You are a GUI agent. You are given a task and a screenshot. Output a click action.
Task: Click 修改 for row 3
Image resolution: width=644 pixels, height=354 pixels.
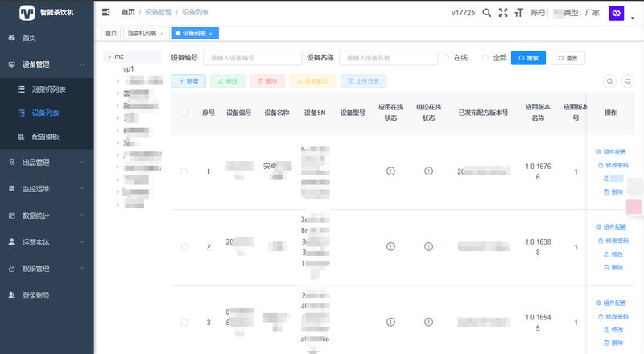(x=613, y=330)
